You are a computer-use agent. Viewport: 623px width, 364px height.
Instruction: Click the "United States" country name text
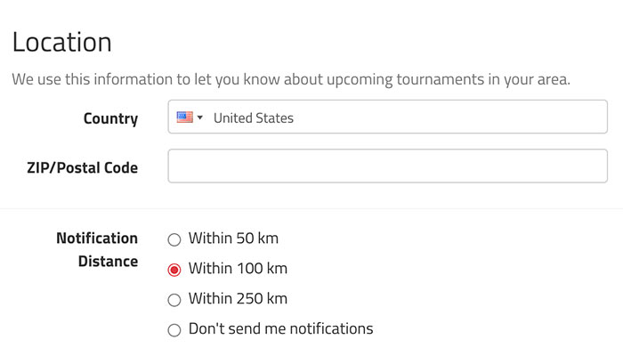[254, 118]
